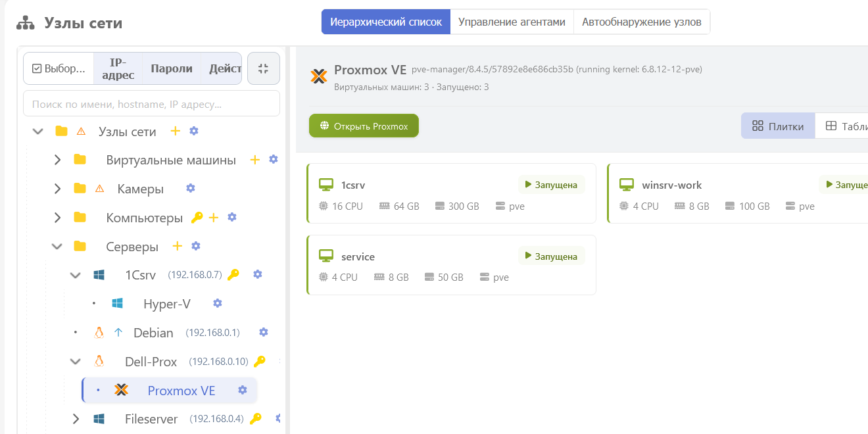Expand the Компьютеры folder
This screenshot has width=868, height=434.
[x=57, y=218]
